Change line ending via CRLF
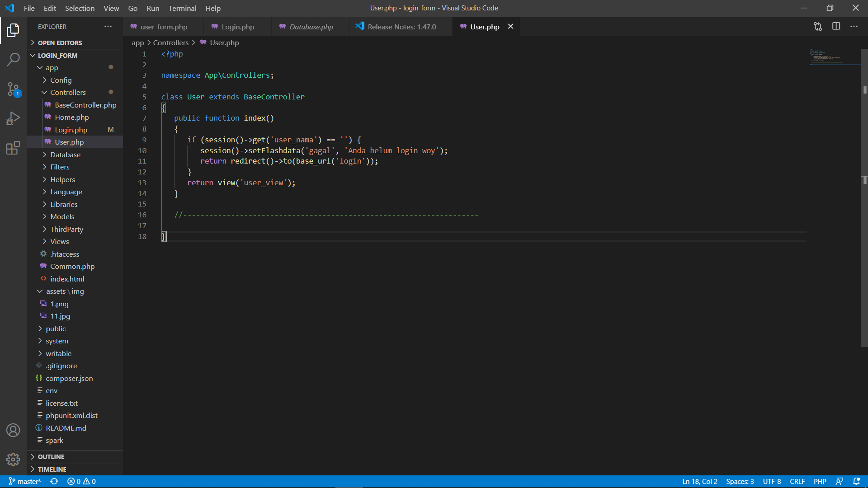 click(797, 482)
